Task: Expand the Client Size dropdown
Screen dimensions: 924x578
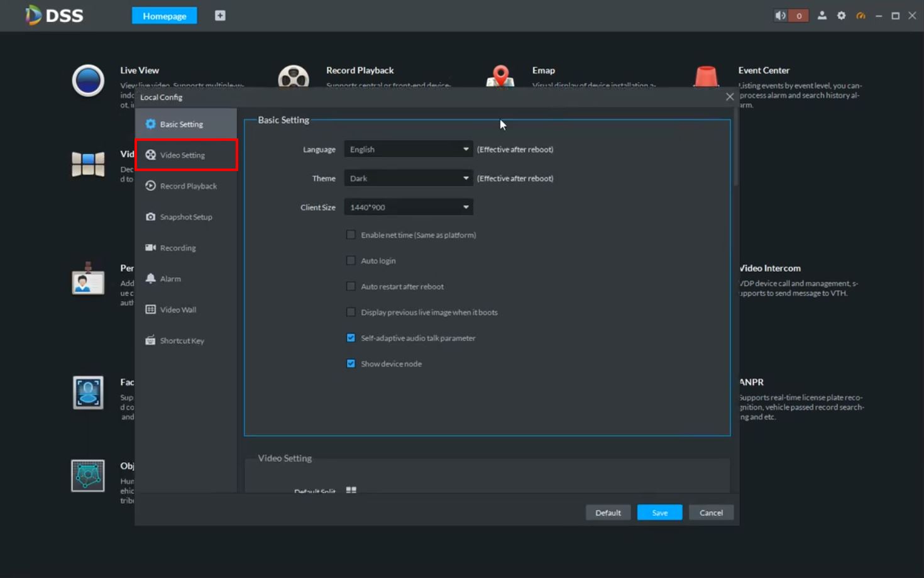Action: [x=408, y=208]
